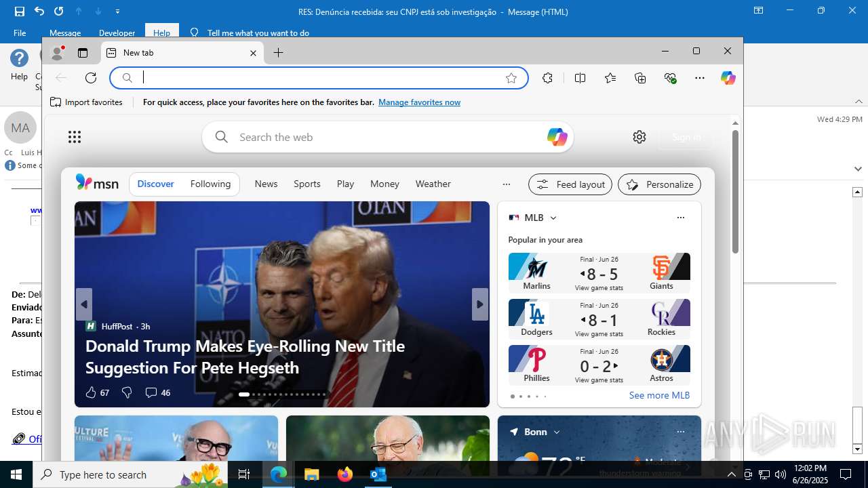Screen dimensions: 868x488
Task: Open the File tab in Outlook message
Action: coord(20,33)
